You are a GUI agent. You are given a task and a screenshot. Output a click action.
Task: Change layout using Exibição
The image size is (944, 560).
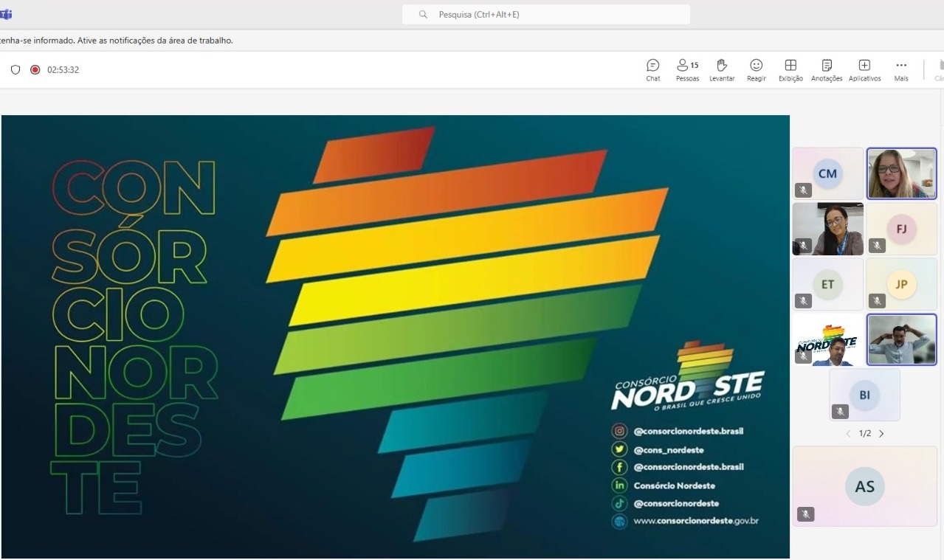[790, 70]
